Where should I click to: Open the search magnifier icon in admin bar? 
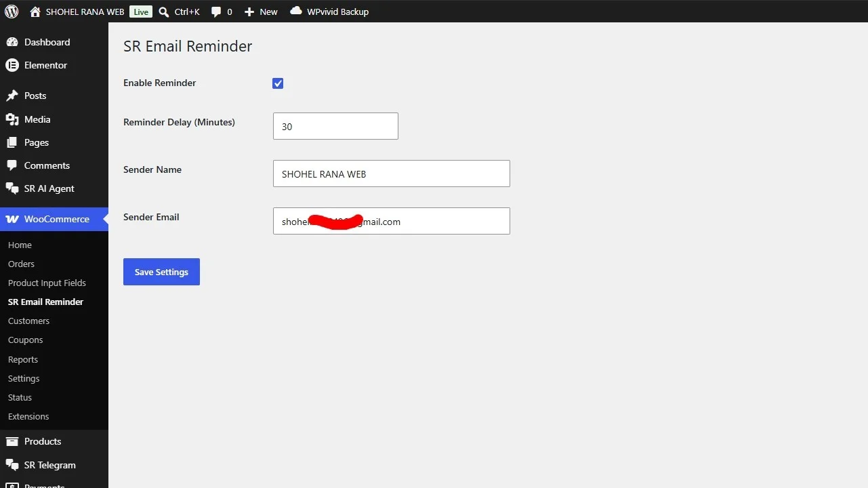click(x=164, y=12)
